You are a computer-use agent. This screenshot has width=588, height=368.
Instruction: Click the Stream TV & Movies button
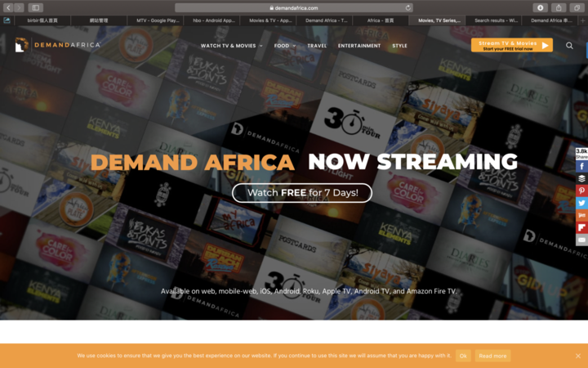(512, 45)
